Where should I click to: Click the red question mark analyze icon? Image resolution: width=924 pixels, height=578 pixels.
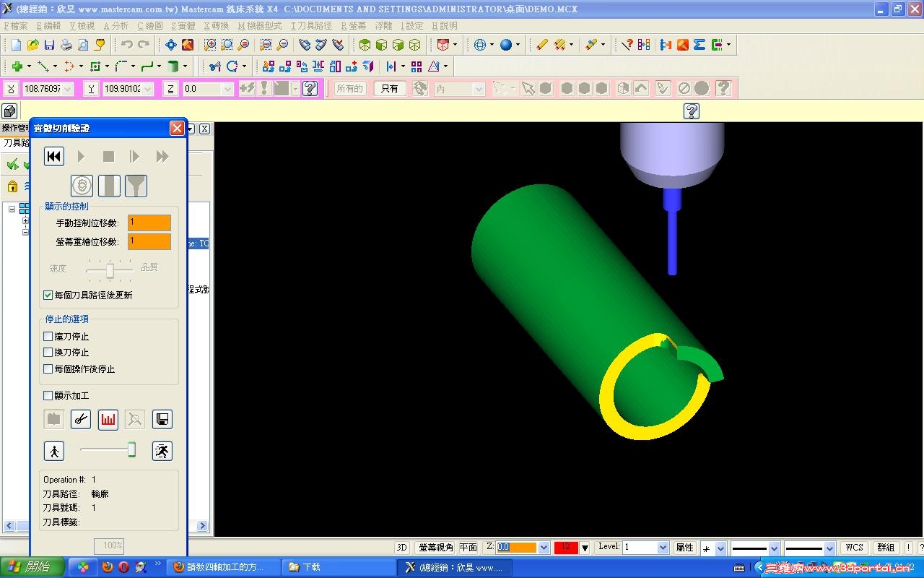coord(627,45)
